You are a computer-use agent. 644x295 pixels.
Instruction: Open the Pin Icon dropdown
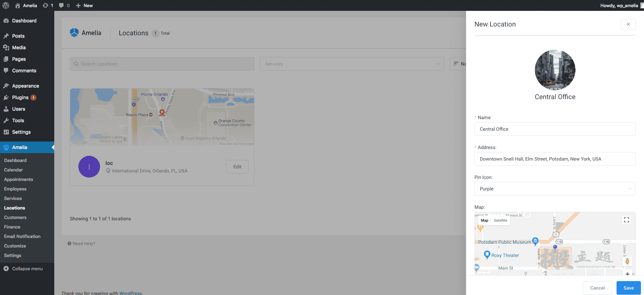(555, 189)
